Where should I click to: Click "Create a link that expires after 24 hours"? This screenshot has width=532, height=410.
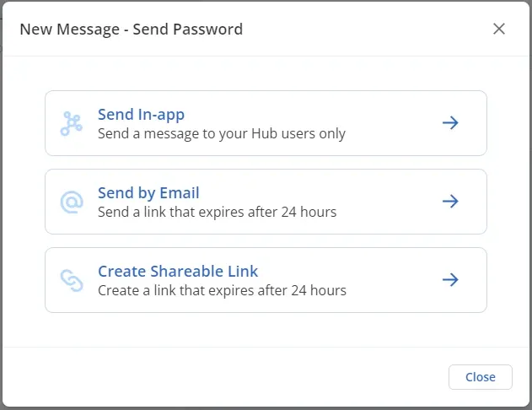point(222,290)
